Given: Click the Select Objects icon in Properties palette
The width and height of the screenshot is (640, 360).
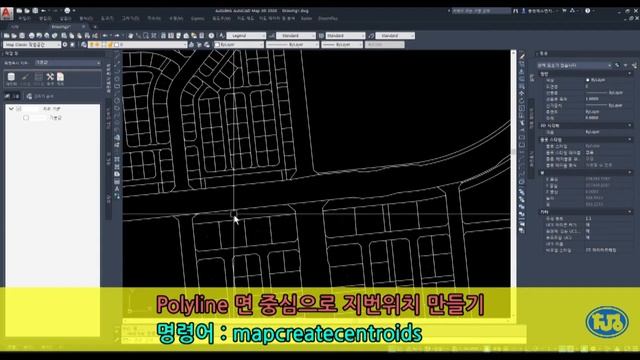Looking at the screenshot, I should coord(626,65).
